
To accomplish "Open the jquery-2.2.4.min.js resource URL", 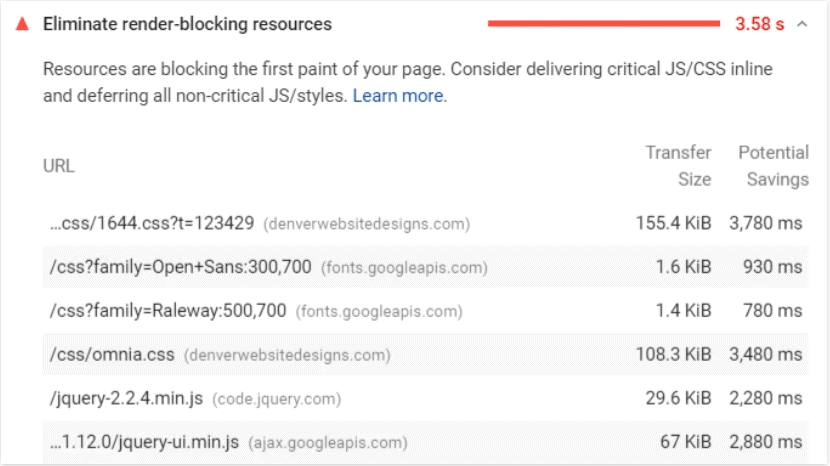I will click(126, 398).
